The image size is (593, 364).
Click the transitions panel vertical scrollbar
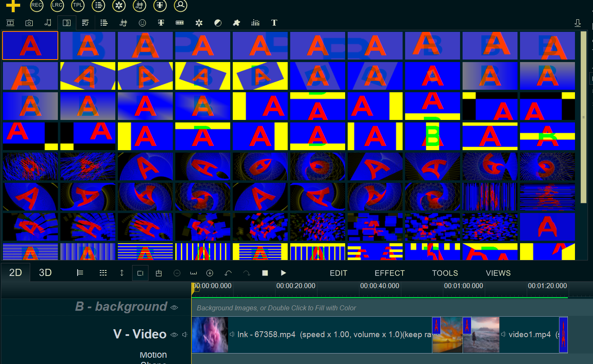tap(583, 117)
